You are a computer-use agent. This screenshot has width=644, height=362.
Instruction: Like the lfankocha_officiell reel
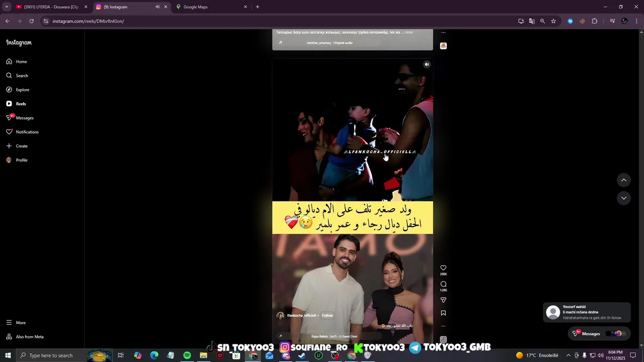[443, 268]
